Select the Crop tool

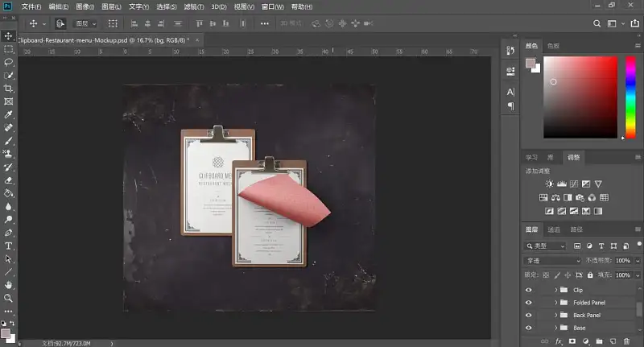(8, 89)
